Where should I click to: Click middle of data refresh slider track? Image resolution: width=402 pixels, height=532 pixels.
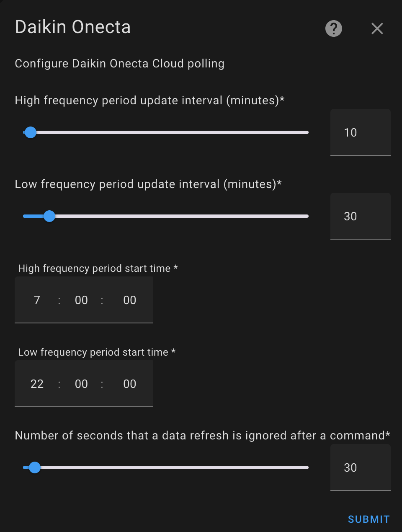coord(166,467)
